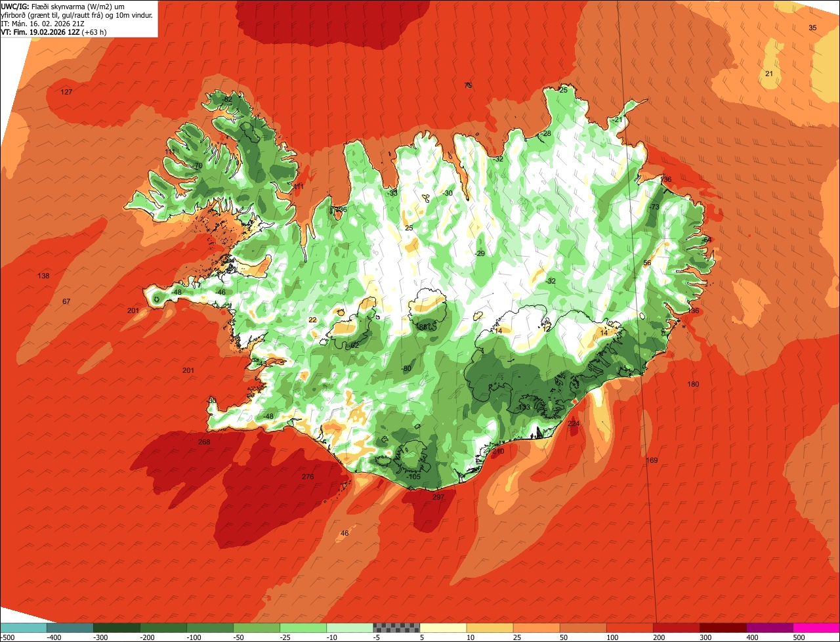840x642 pixels.
Task: Click the map value 138 over the western ocean
Action: click(x=43, y=276)
